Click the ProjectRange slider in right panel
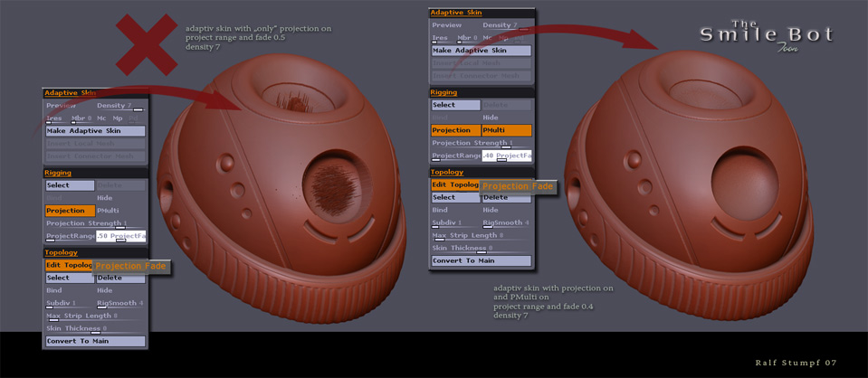Screen dimensions: 868x378 (x=455, y=156)
